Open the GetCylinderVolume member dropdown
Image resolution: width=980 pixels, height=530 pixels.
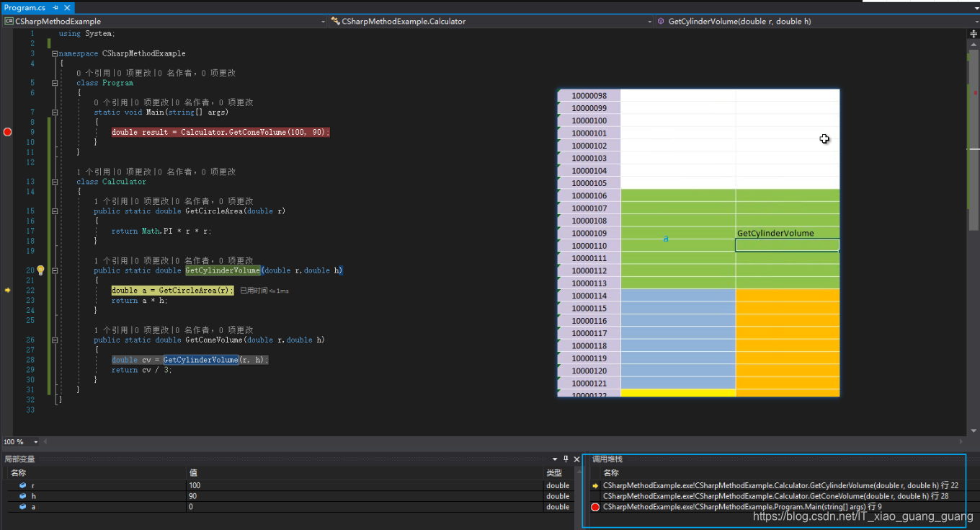pos(816,22)
